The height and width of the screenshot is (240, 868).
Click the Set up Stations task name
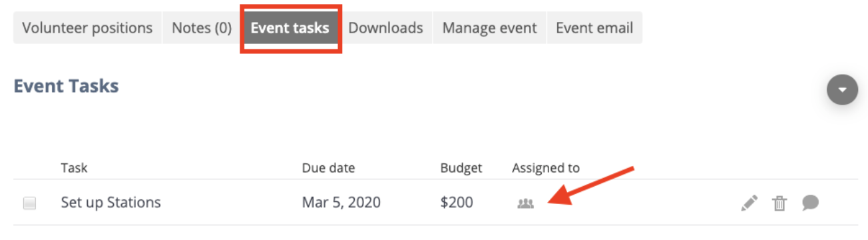click(x=110, y=202)
